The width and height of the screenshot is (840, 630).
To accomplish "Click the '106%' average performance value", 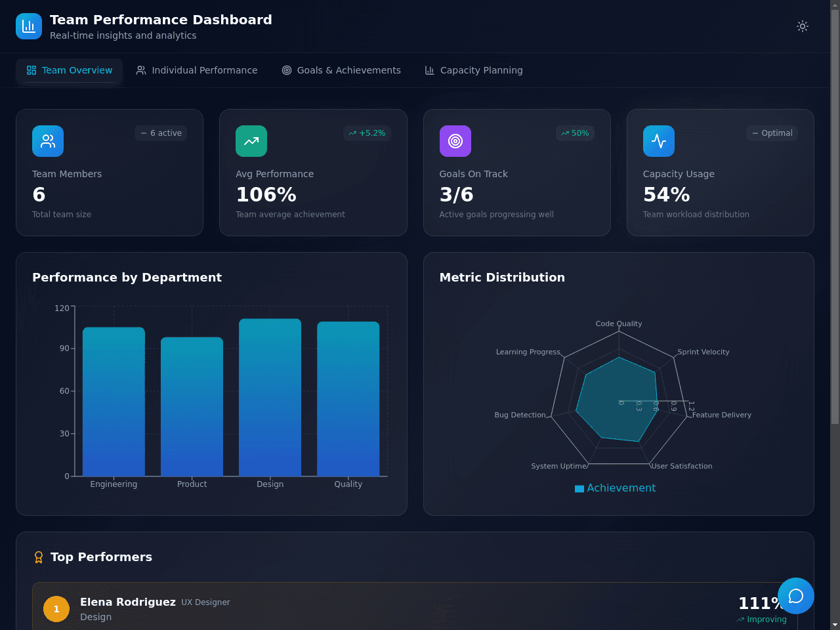I will click(x=266, y=195).
